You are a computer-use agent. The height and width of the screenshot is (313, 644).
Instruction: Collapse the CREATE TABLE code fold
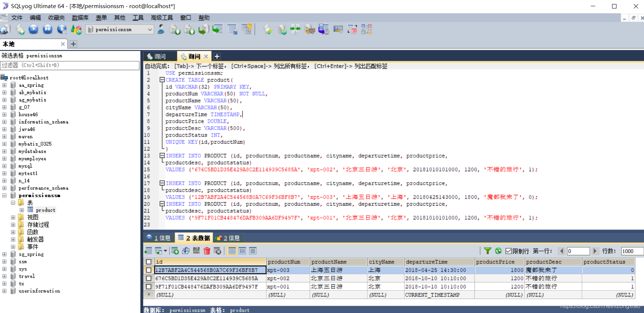coord(162,80)
